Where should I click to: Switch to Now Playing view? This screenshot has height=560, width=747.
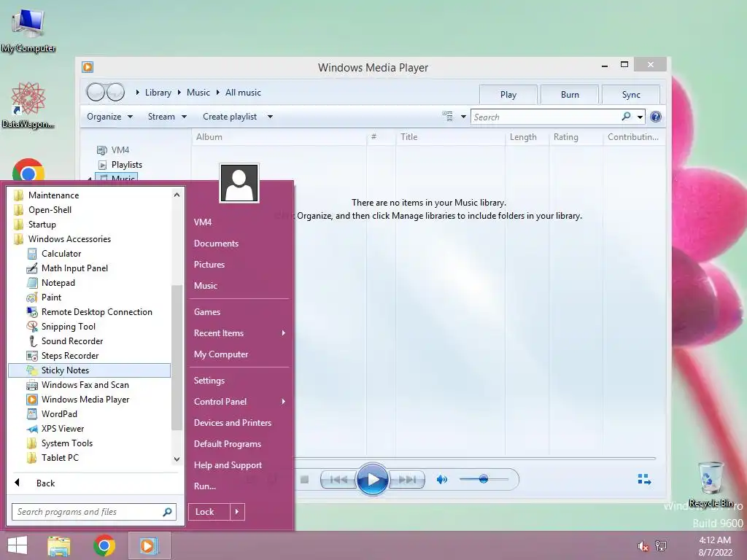pyautogui.click(x=644, y=479)
